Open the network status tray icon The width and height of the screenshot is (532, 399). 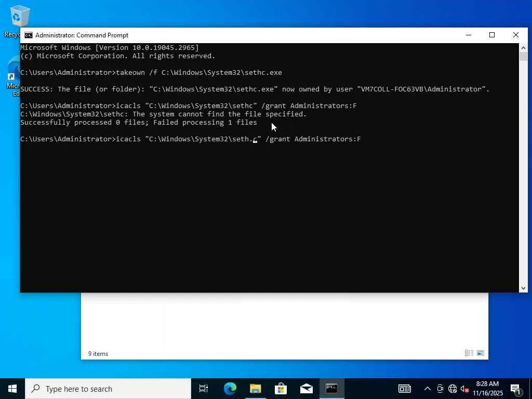pyautogui.click(x=453, y=389)
